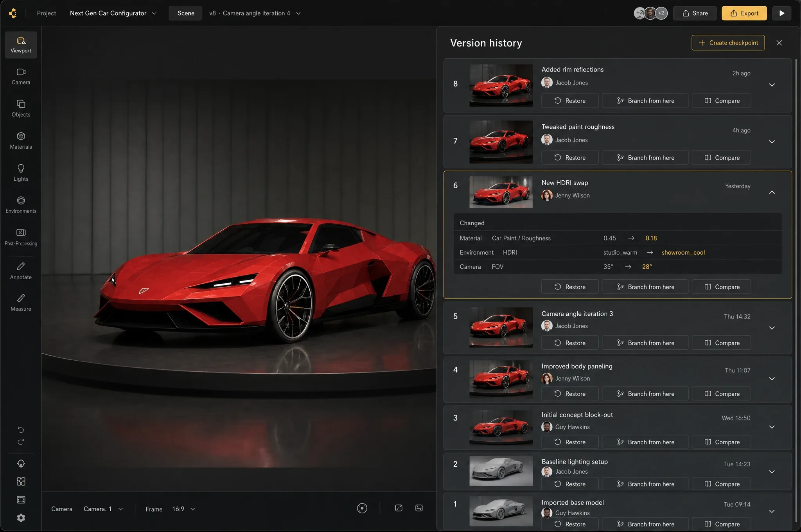Click the collaborator avatars group
The image size is (801, 532).
click(650, 13)
